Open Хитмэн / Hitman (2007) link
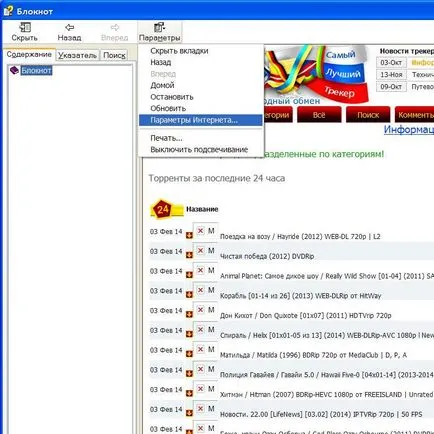 (327, 394)
